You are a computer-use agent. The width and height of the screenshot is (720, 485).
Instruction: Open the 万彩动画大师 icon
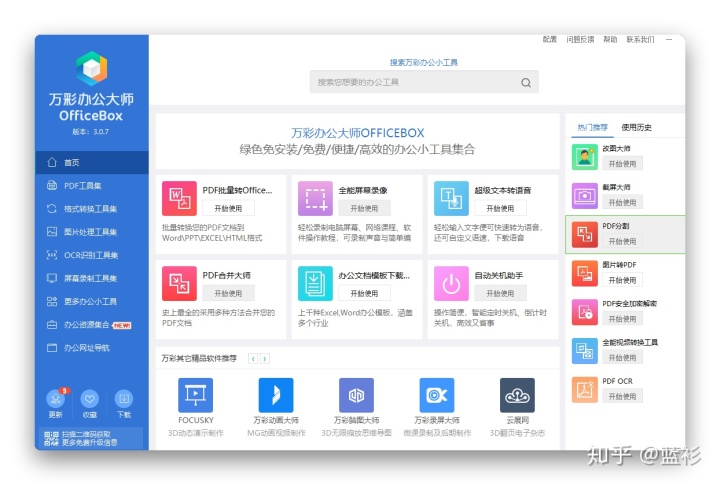tap(276, 395)
